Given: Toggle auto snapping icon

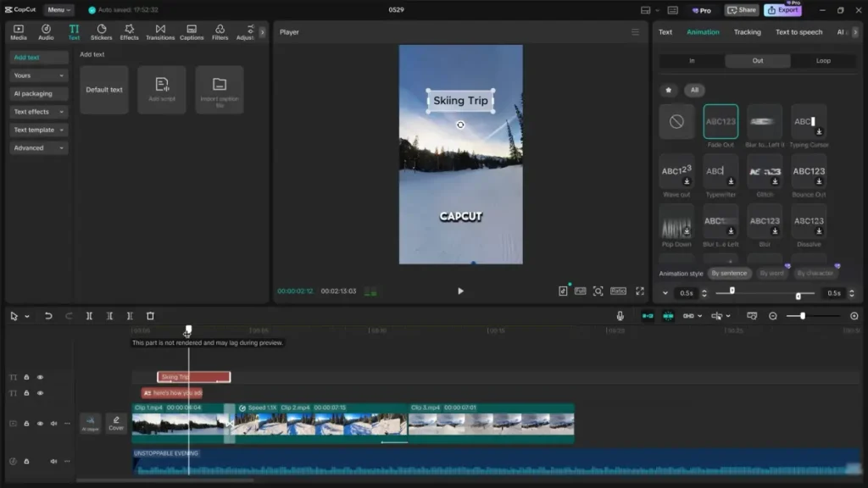Looking at the screenshot, I should (668, 316).
